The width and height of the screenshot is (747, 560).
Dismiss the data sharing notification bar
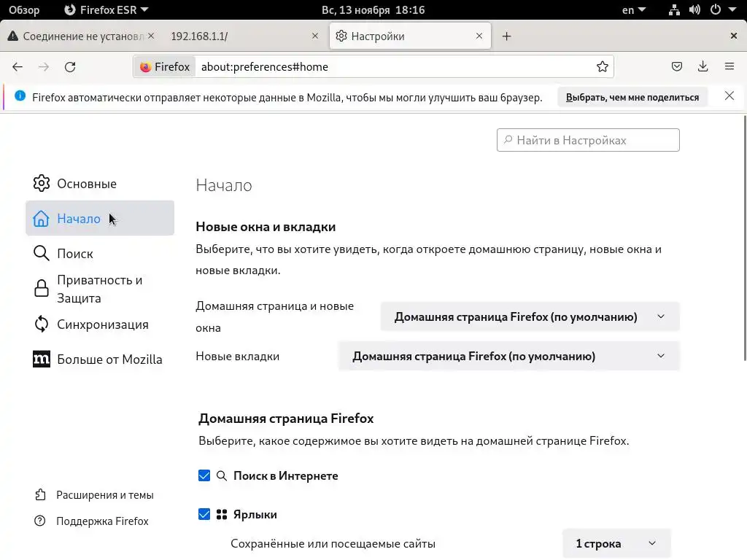tap(729, 96)
